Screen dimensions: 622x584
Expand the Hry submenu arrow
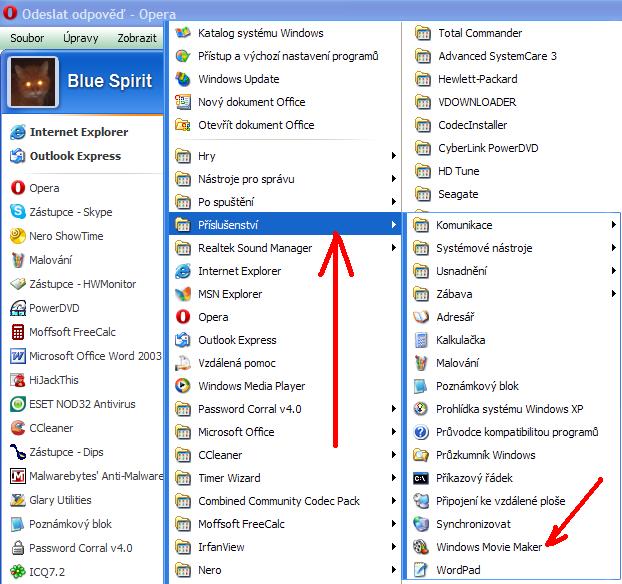click(394, 156)
